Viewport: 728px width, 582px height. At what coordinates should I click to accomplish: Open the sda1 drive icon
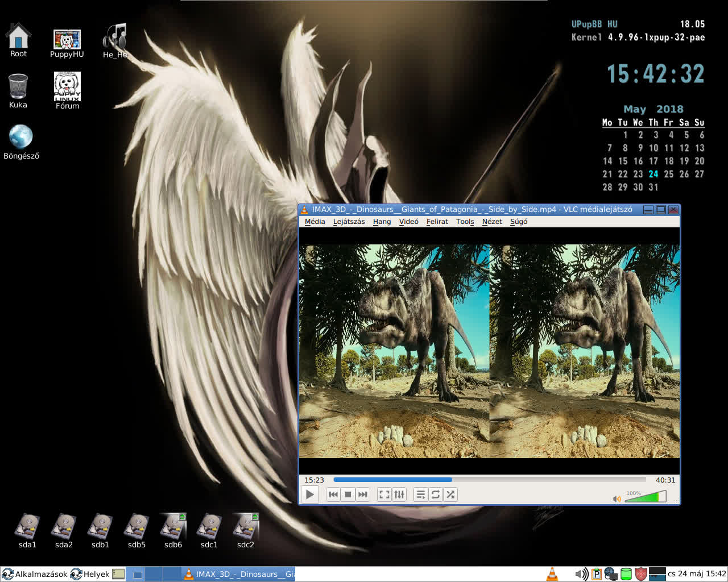(27, 531)
